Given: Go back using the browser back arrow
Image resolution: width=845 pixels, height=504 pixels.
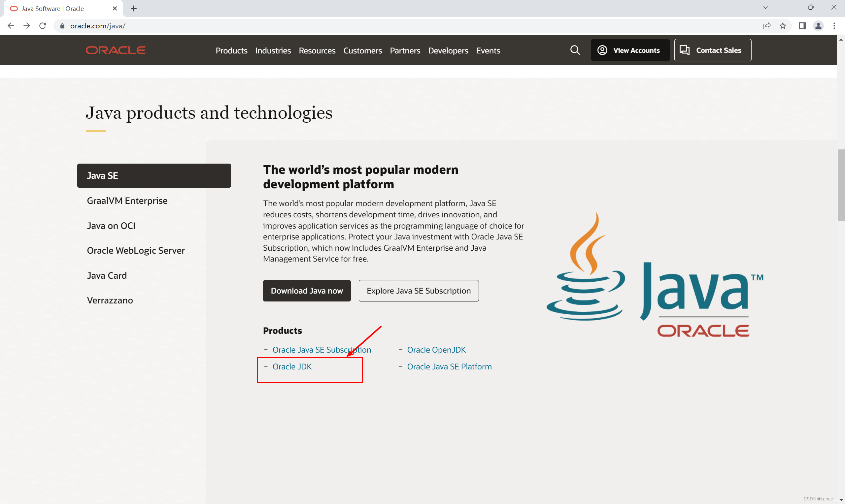Looking at the screenshot, I should click(11, 26).
